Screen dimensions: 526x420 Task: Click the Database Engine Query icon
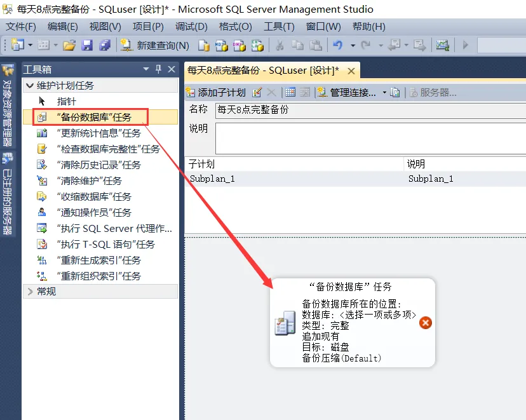click(x=204, y=45)
